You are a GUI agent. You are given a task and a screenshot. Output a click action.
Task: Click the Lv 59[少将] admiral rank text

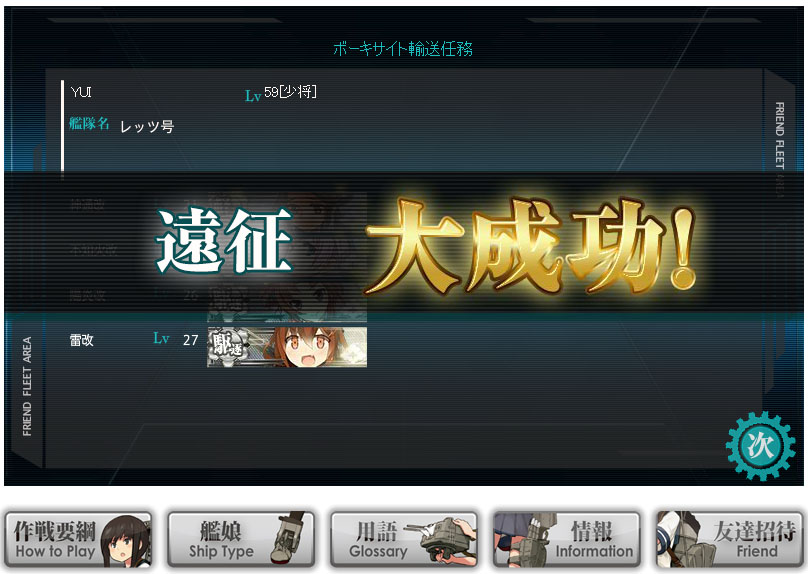pos(281,93)
